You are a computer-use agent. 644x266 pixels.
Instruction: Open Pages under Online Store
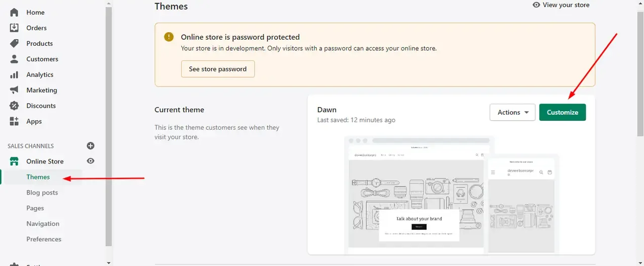click(35, 208)
